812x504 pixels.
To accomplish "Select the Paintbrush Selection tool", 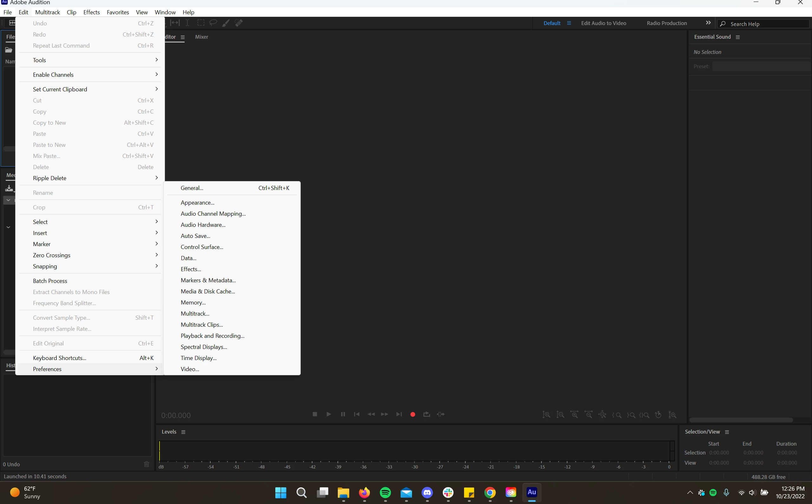I will [226, 23].
